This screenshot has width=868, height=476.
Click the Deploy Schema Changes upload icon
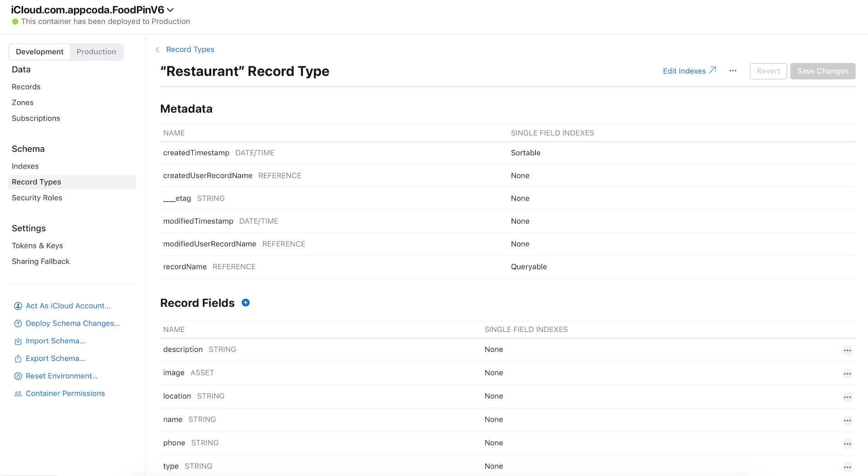[x=18, y=324]
